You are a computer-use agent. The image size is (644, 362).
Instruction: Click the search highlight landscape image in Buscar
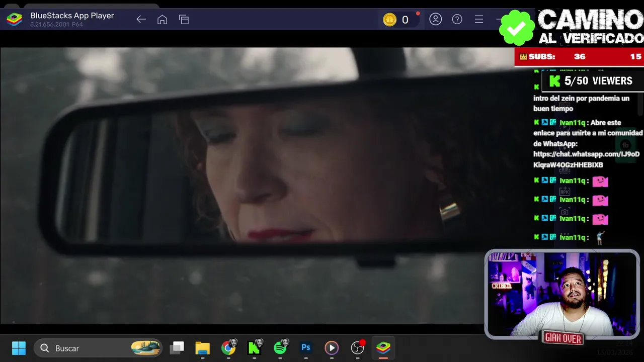(145, 348)
